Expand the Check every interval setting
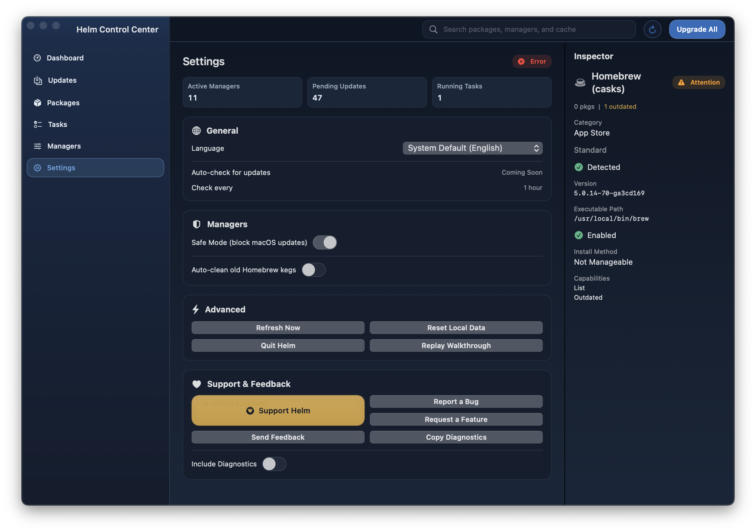Viewport: 756px width, 532px height. coord(533,188)
